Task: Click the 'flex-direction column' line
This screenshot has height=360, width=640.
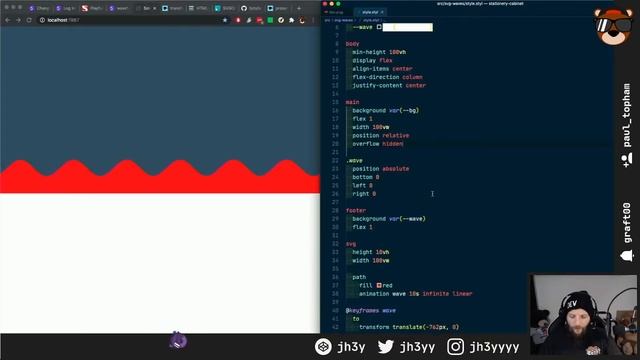Action: pyautogui.click(x=387, y=77)
